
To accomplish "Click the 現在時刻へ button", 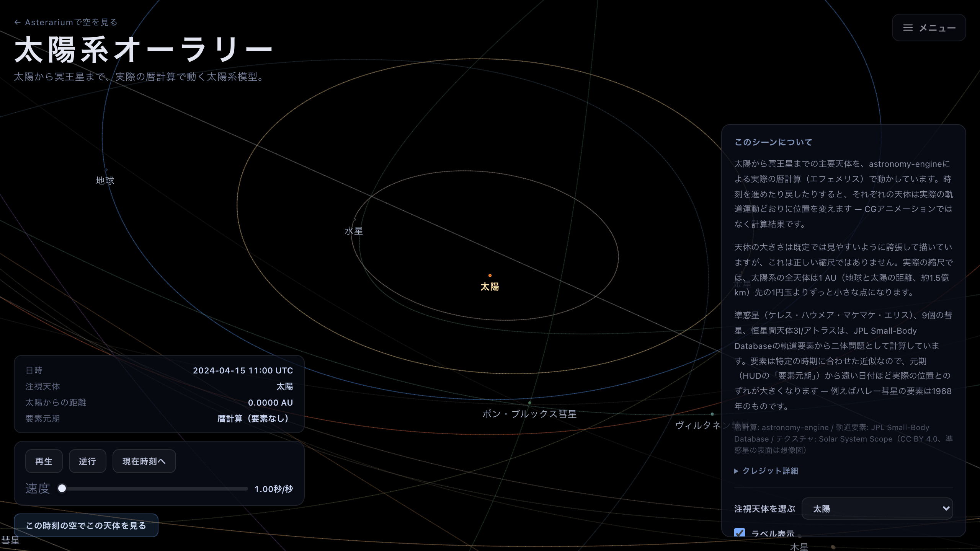I will 144,461.
